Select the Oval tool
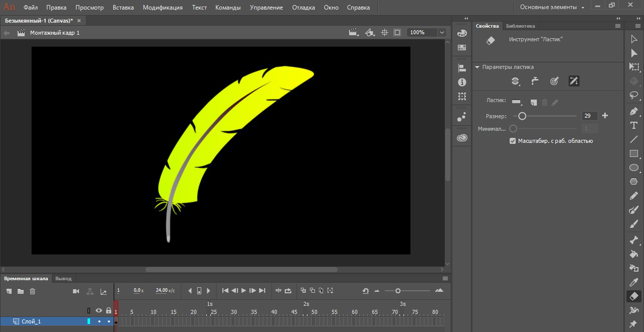This screenshot has height=332, width=644. click(634, 168)
